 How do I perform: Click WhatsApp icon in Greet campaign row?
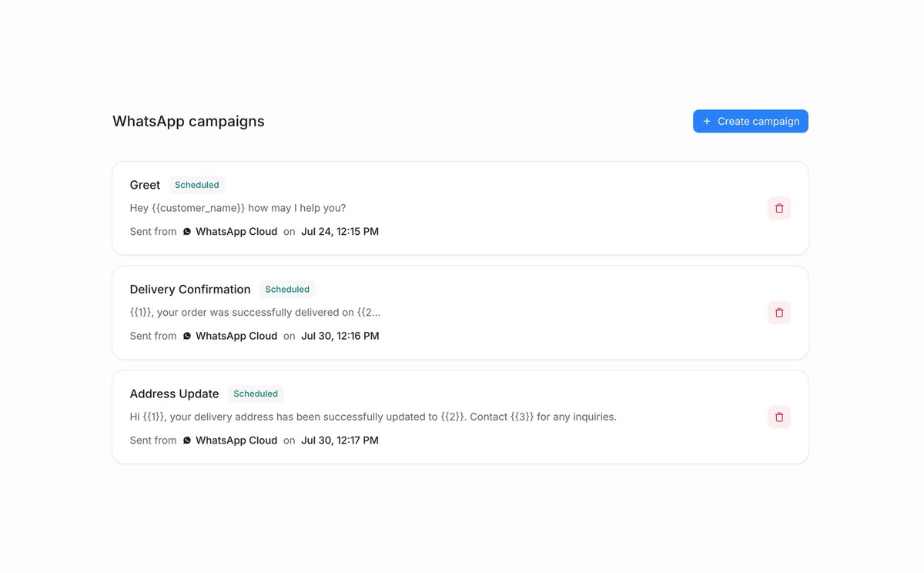tap(186, 232)
